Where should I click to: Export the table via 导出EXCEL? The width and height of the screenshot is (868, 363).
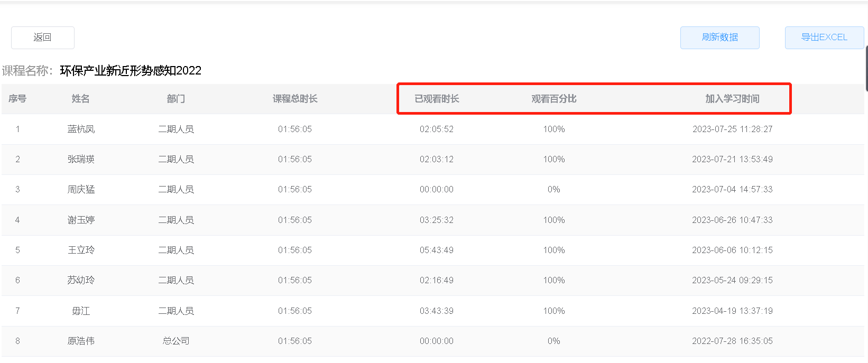click(x=824, y=38)
